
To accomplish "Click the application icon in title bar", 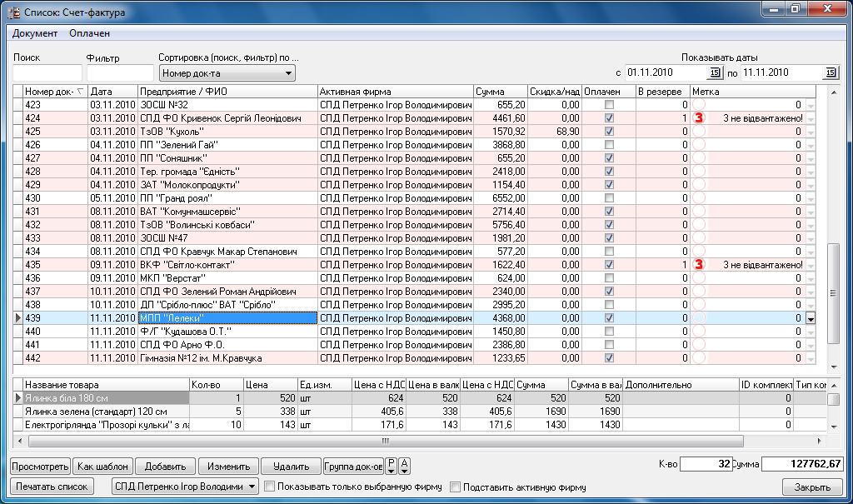I will (14, 12).
